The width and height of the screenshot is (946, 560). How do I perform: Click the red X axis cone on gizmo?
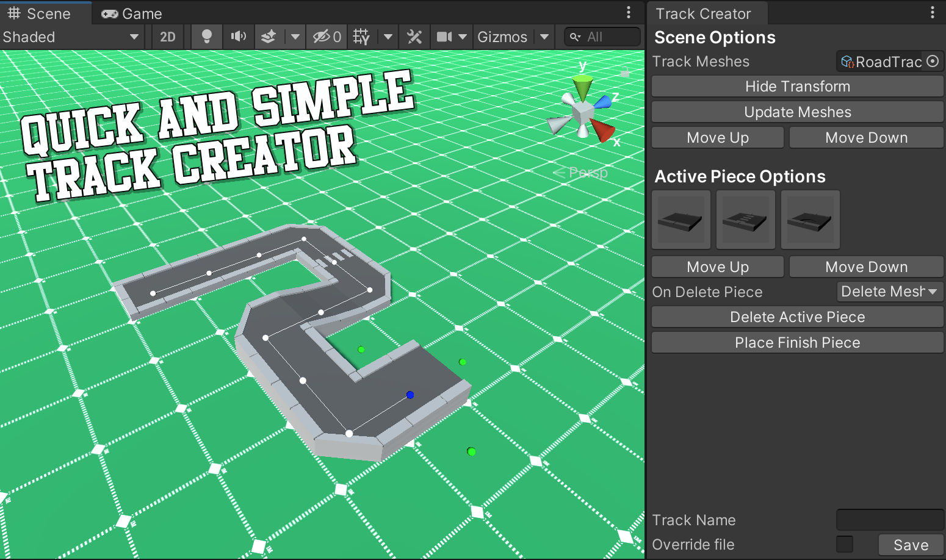click(x=602, y=131)
